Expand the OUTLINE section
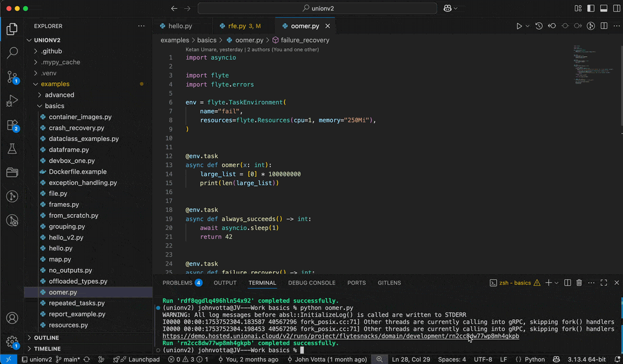This screenshot has width=623, height=364. [46, 338]
